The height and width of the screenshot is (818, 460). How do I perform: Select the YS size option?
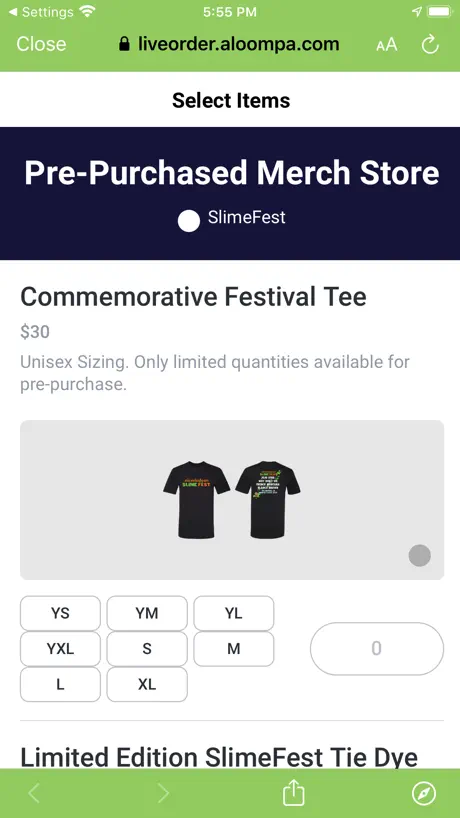click(x=60, y=613)
